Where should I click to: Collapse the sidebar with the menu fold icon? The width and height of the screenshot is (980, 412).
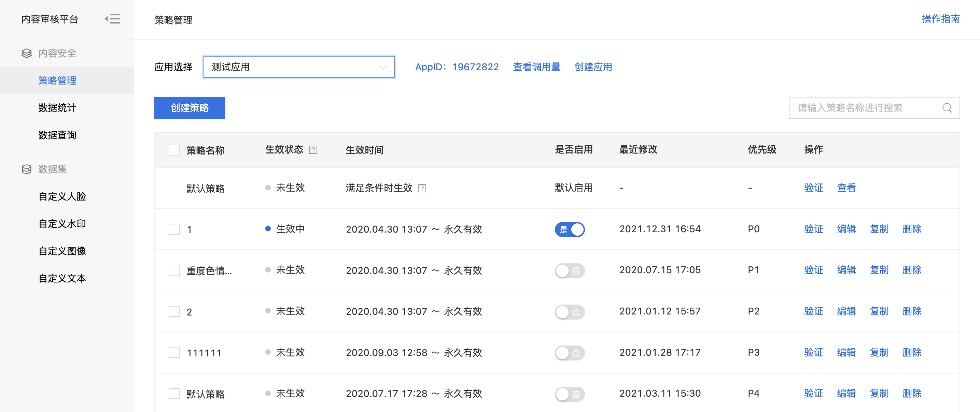113,19
